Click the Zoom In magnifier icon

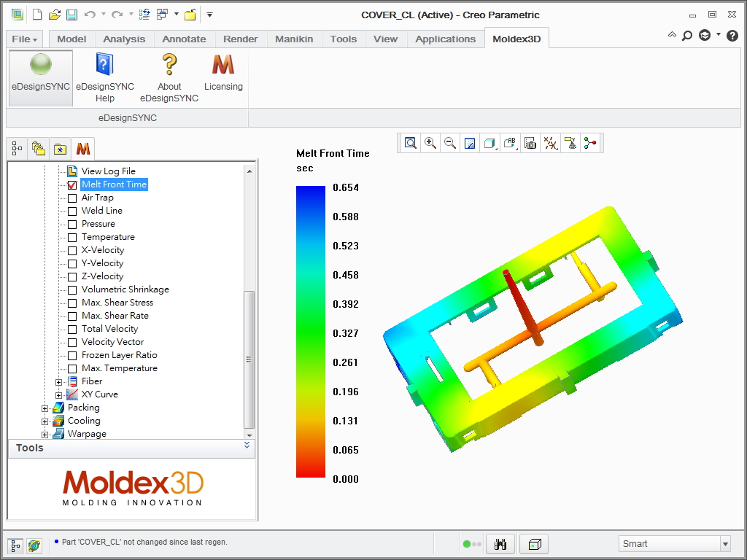click(430, 143)
